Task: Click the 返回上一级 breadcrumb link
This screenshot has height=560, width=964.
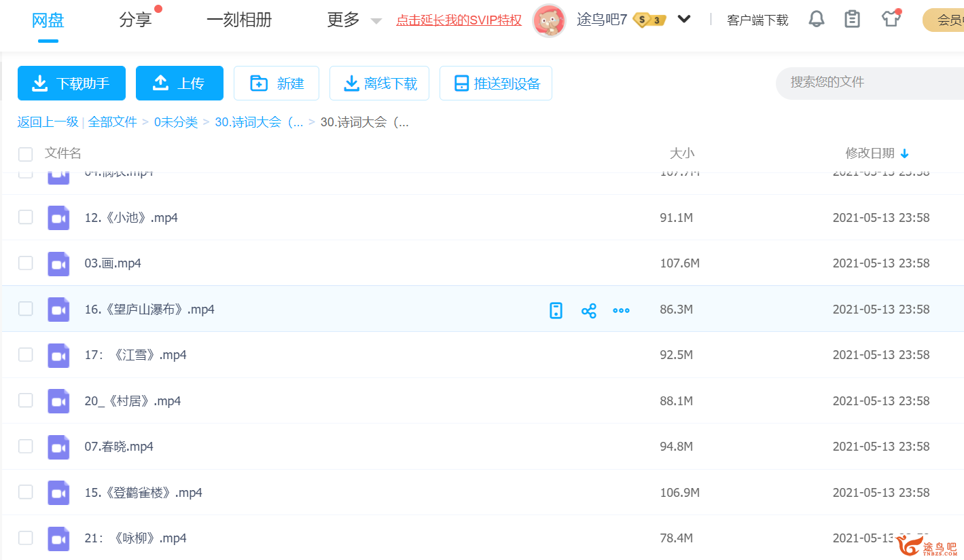Action: 48,122
